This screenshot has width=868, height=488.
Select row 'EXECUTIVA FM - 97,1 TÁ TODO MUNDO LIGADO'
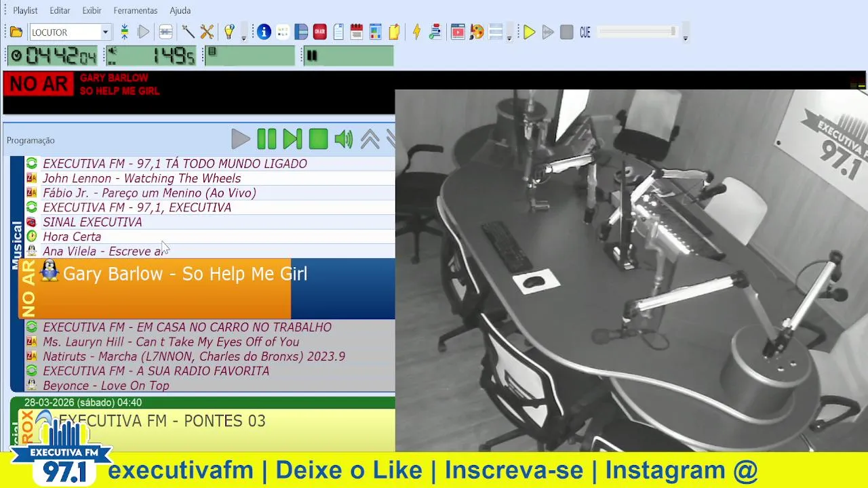click(x=210, y=163)
